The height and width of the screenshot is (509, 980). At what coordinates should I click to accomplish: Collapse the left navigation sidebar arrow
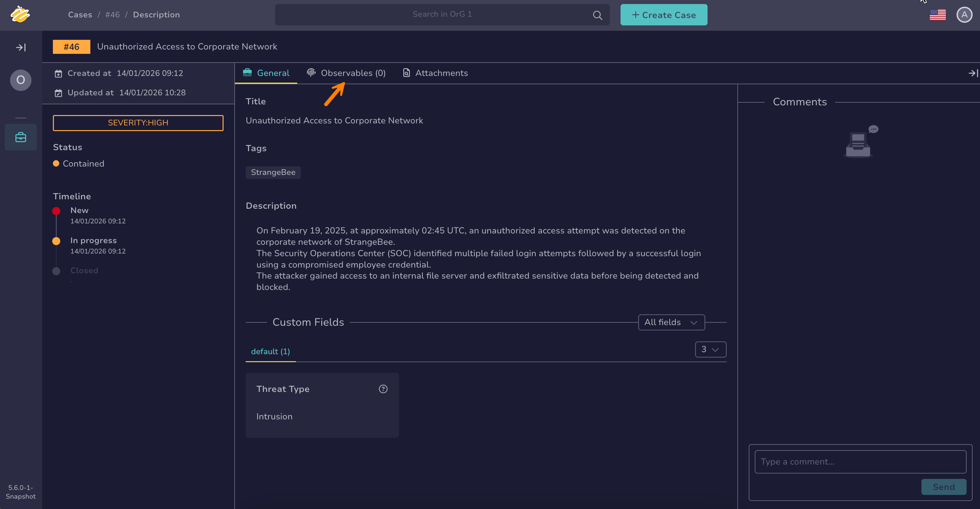tap(20, 47)
